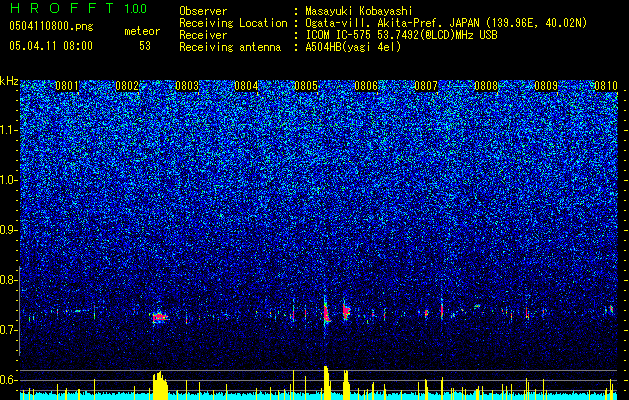629x400 pixels.
Task: Click the 0810 time marker
Action: coord(606,86)
